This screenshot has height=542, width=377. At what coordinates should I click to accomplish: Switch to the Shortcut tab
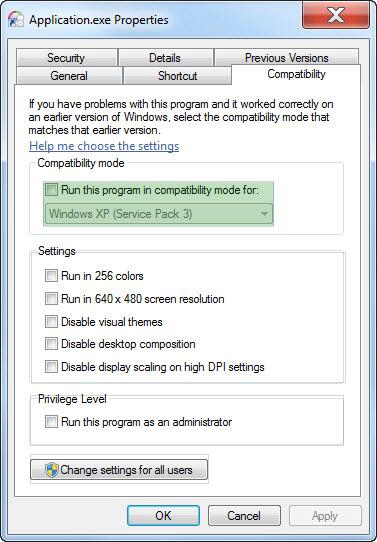(x=177, y=75)
